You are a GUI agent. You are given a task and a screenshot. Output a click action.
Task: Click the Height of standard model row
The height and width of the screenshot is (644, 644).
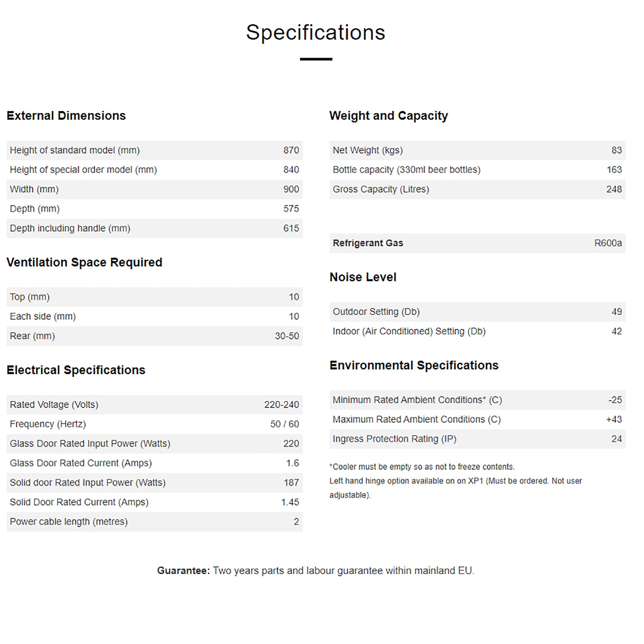[155, 150]
